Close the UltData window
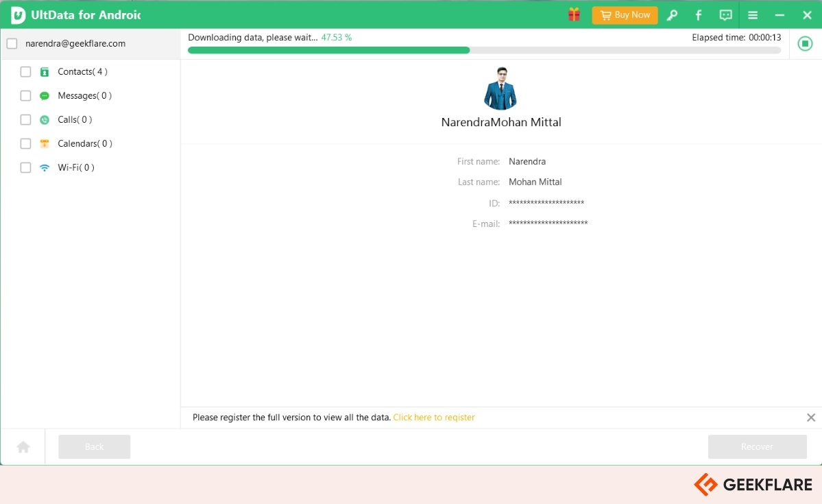Image resolution: width=822 pixels, height=504 pixels. [808, 15]
